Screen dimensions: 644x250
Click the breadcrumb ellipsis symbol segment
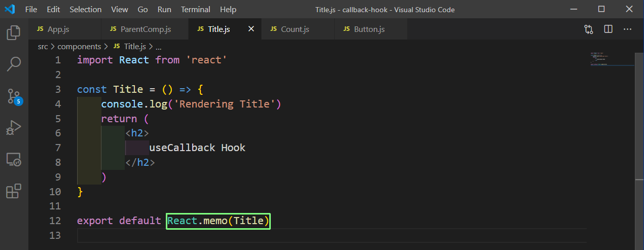click(x=158, y=46)
